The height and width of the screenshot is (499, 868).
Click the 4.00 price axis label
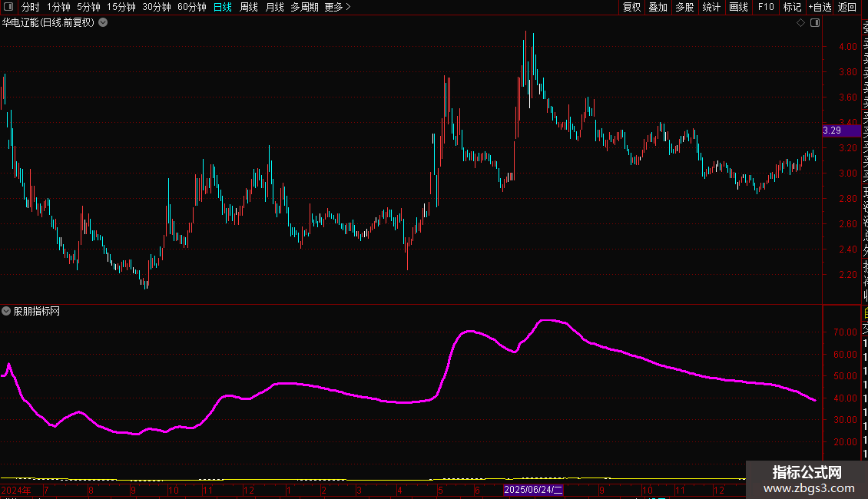(848, 47)
